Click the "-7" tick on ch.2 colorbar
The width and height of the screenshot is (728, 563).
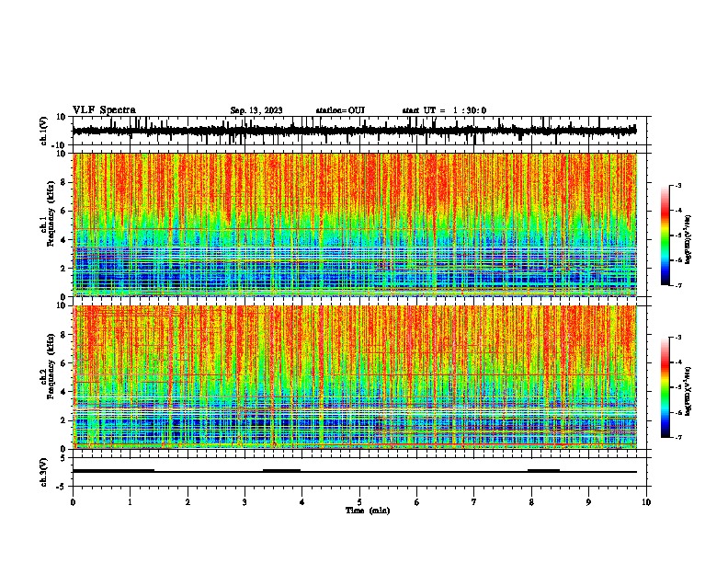coord(677,437)
